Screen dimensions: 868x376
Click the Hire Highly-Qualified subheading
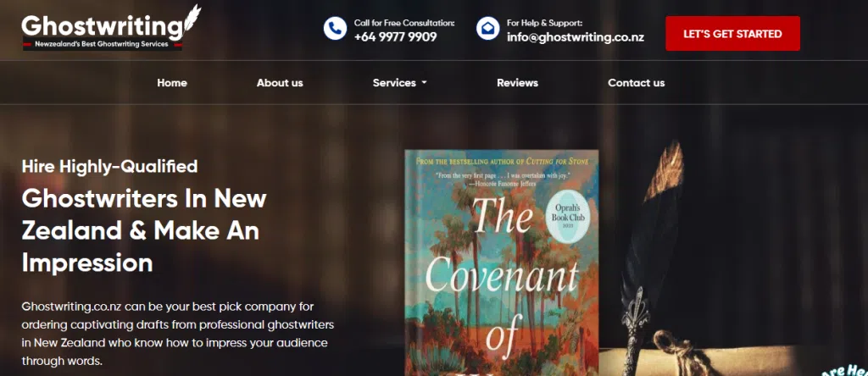109,166
